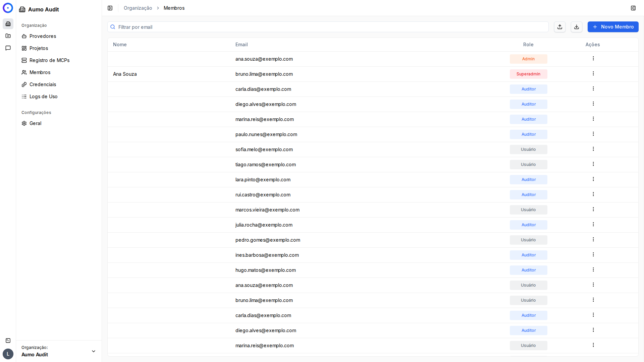Click the download members icon button
Screen dimensions: 644x362
click(577, 27)
